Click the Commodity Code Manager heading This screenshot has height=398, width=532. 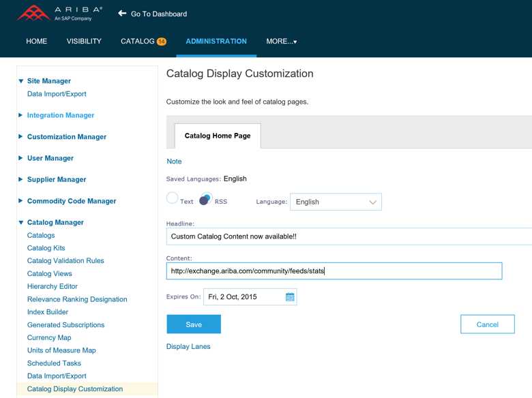point(72,201)
